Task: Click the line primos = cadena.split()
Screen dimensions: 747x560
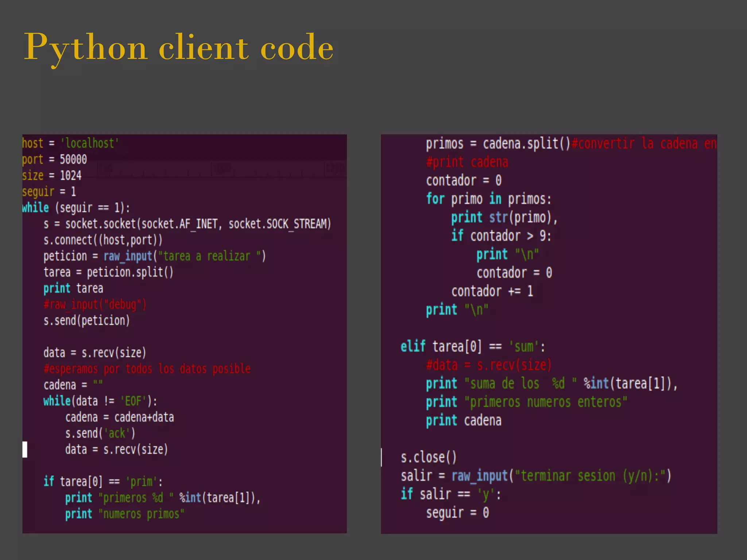Action: tap(498, 144)
